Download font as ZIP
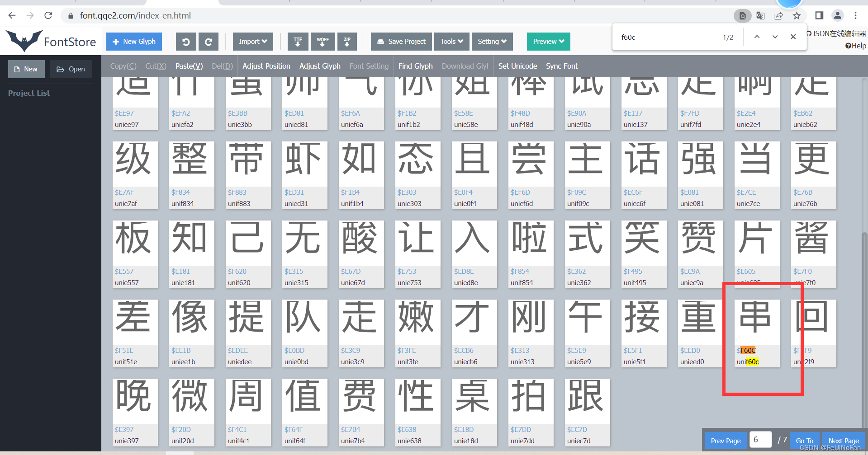 [347, 42]
